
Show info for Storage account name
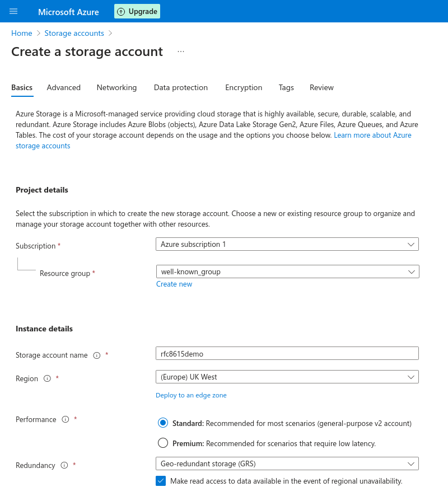coord(97,355)
